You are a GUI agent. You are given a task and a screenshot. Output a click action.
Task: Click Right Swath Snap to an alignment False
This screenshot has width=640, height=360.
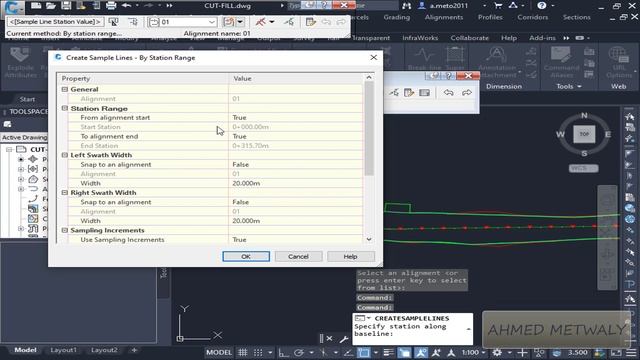point(295,202)
